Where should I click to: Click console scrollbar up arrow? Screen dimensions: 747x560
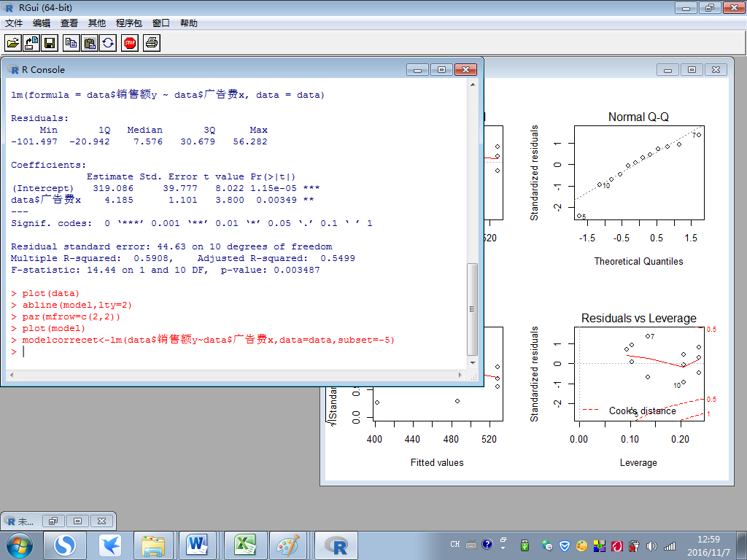[x=473, y=85]
